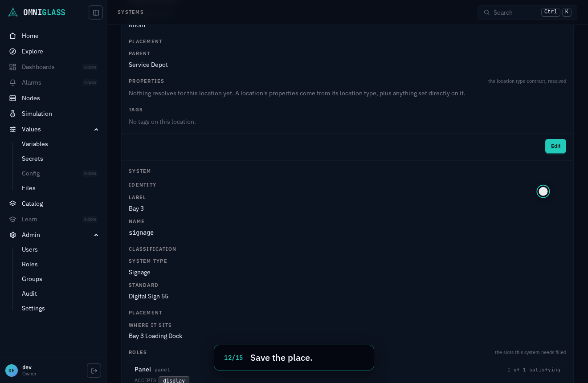Viewport: 588px width, 383px height.
Task: Click the dev user avatar
Action: pyautogui.click(x=12, y=371)
